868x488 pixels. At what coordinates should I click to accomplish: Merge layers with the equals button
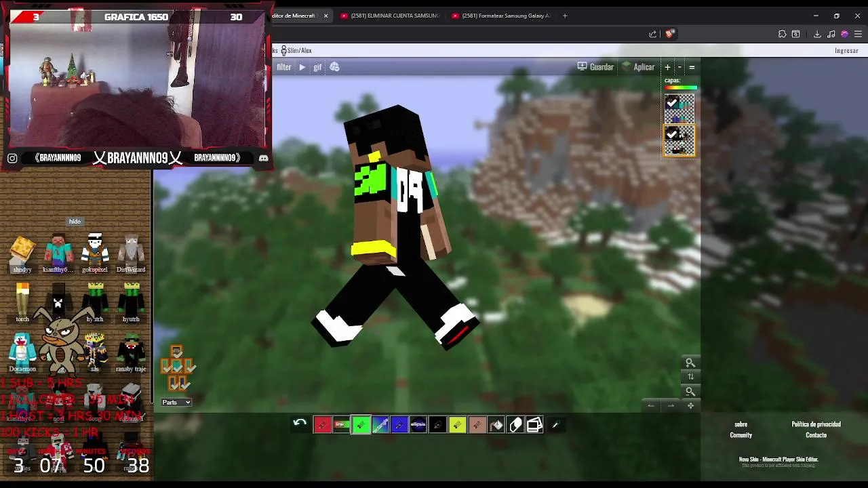[x=692, y=67]
